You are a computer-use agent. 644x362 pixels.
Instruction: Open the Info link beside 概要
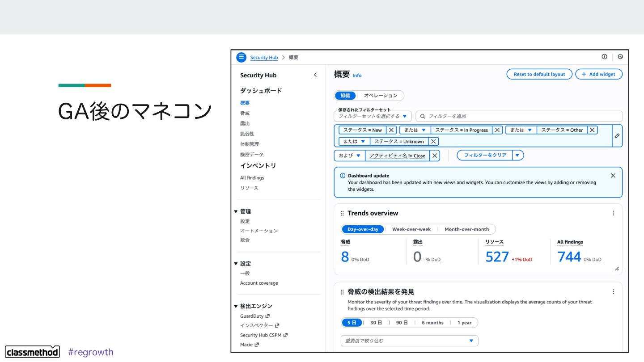click(357, 76)
